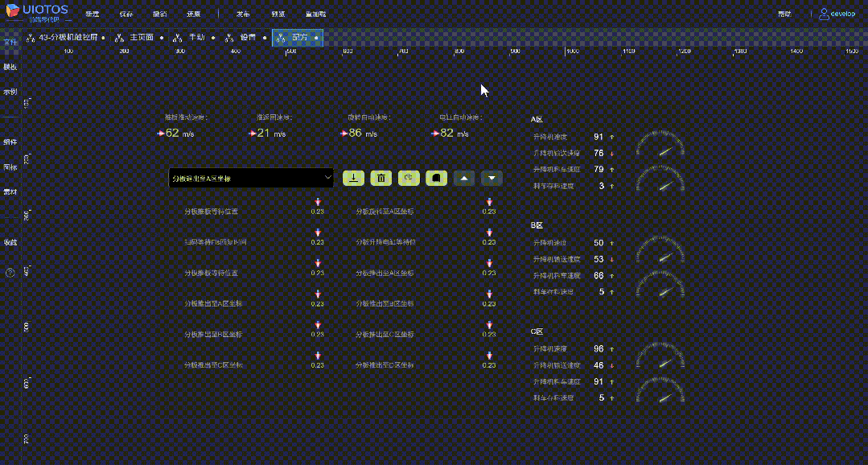The width and height of the screenshot is (868, 465).
Task: Open the 素材 sidebar panel
Action: [x=10, y=192]
